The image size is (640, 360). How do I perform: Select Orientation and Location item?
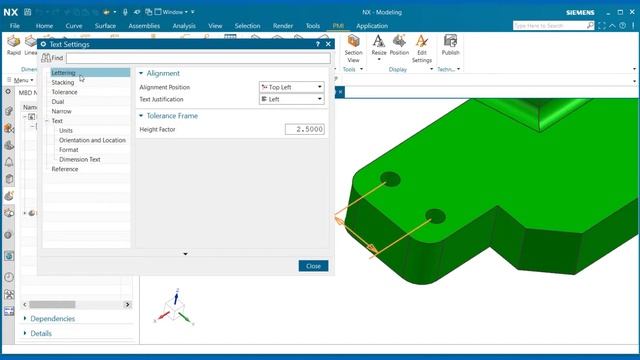pyautogui.click(x=92, y=140)
